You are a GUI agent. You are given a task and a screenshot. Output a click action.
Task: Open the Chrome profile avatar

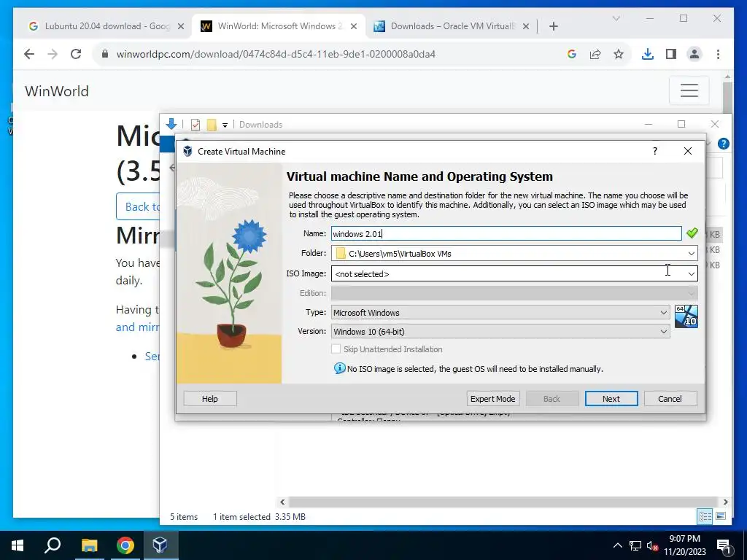click(x=694, y=54)
